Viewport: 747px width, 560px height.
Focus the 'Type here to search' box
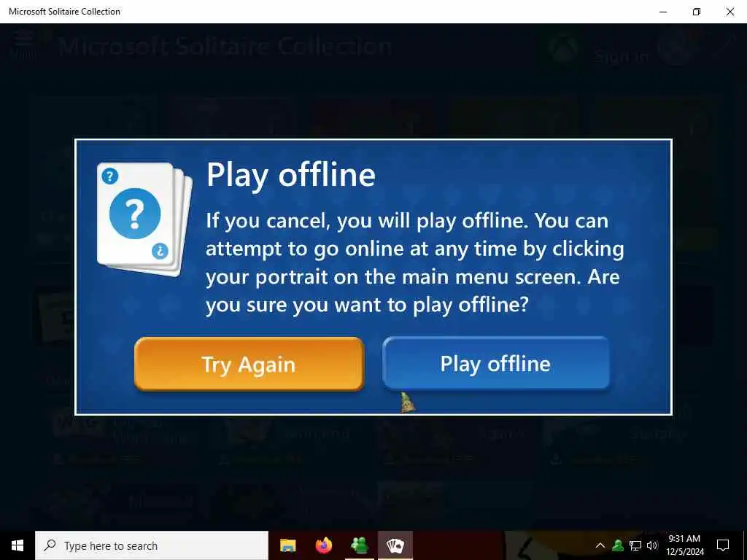152,545
